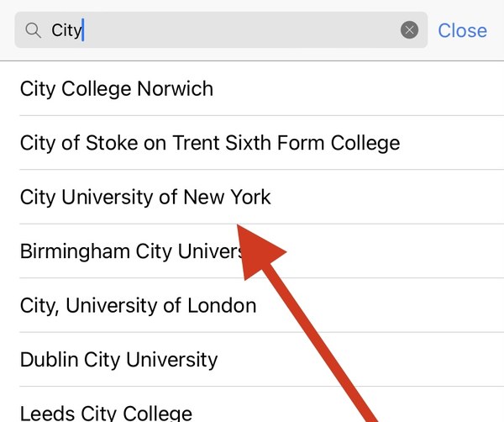The image size is (504, 422).
Task: Focus the search field containing "City"
Action: 221,30
